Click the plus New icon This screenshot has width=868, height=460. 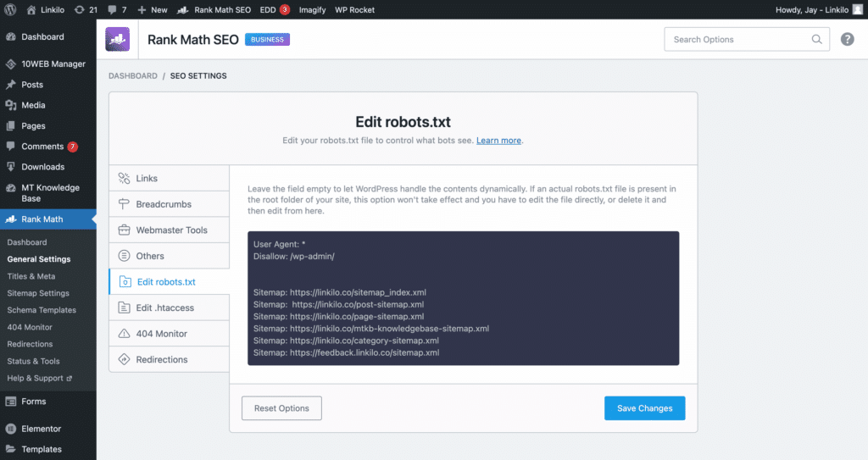point(142,10)
